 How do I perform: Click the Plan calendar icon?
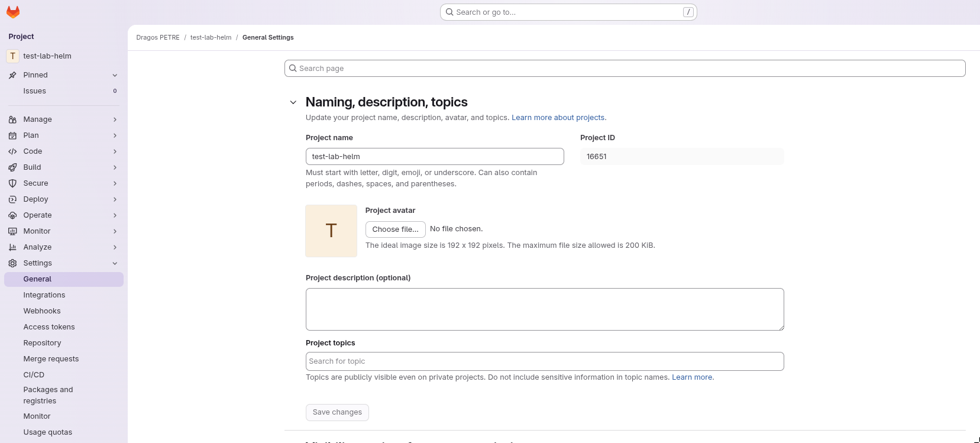tap(12, 135)
